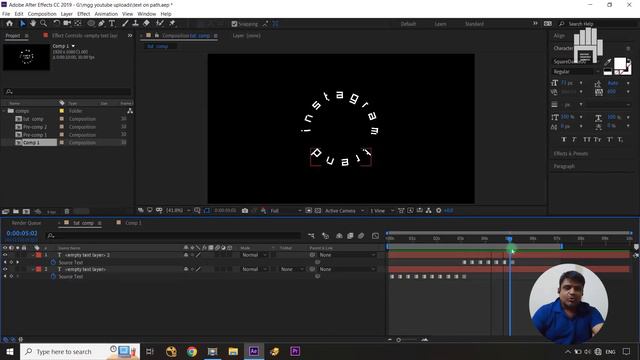
Task: Hide layer 2 empty text layer
Action: click(5, 269)
